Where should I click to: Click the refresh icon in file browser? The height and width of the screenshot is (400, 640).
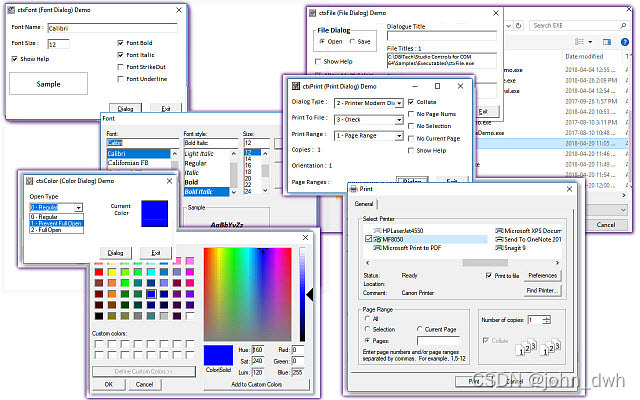pyautogui.click(x=518, y=25)
